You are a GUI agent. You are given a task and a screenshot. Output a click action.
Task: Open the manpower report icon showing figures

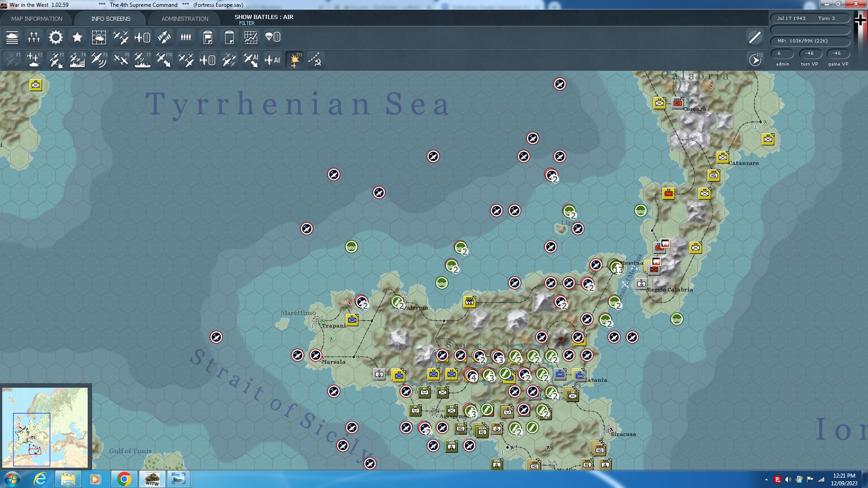(x=185, y=37)
